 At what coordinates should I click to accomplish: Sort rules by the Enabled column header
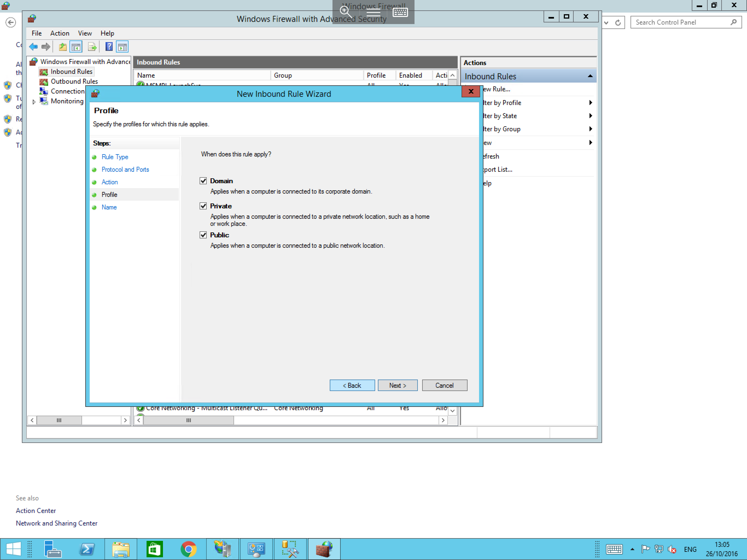(414, 75)
